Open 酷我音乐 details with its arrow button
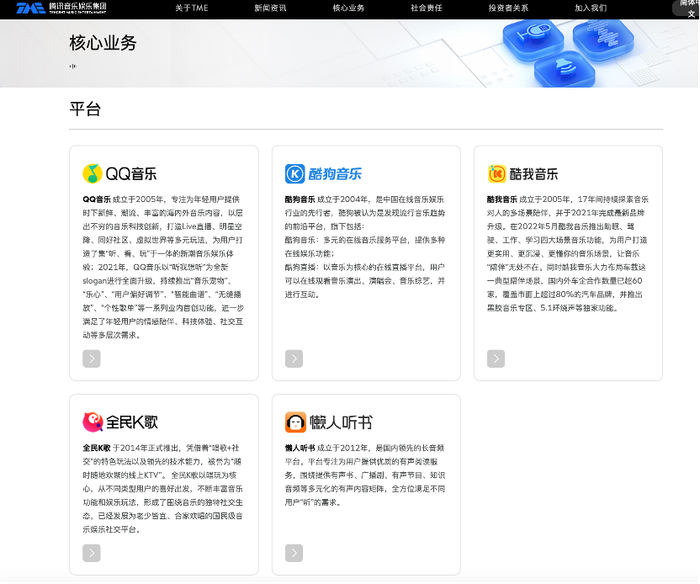Screen dimensions: 700x584 [x=496, y=359]
